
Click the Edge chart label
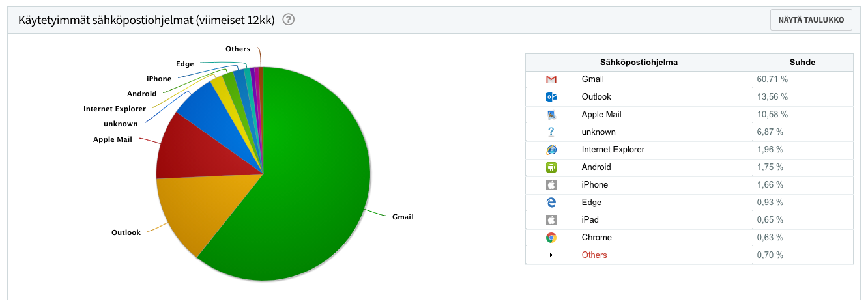click(184, 64)
